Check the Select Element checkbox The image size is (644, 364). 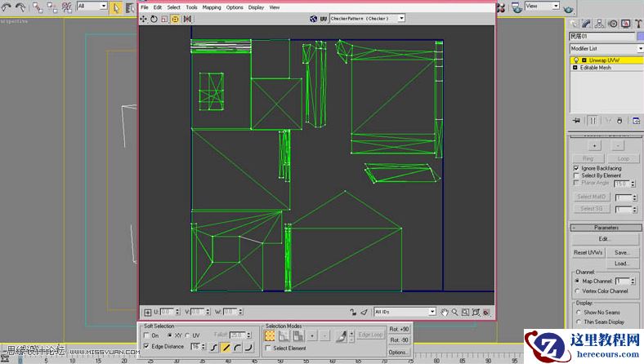tap(268, 348)
